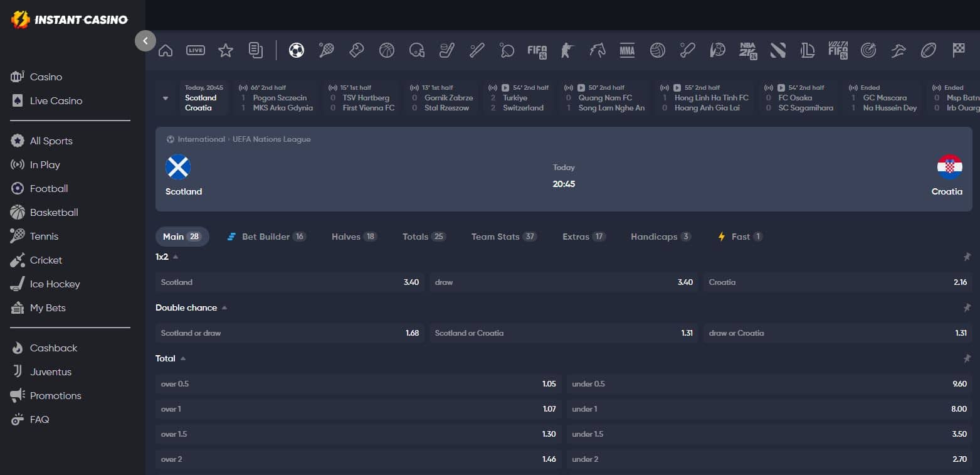Select the checkered flag motorsport icon

(x=959, y=50)
